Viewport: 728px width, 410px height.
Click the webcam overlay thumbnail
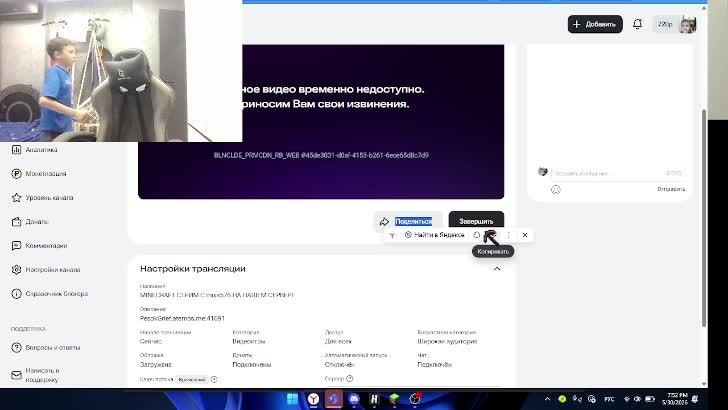pyautogui.click(x=121, y=71)
